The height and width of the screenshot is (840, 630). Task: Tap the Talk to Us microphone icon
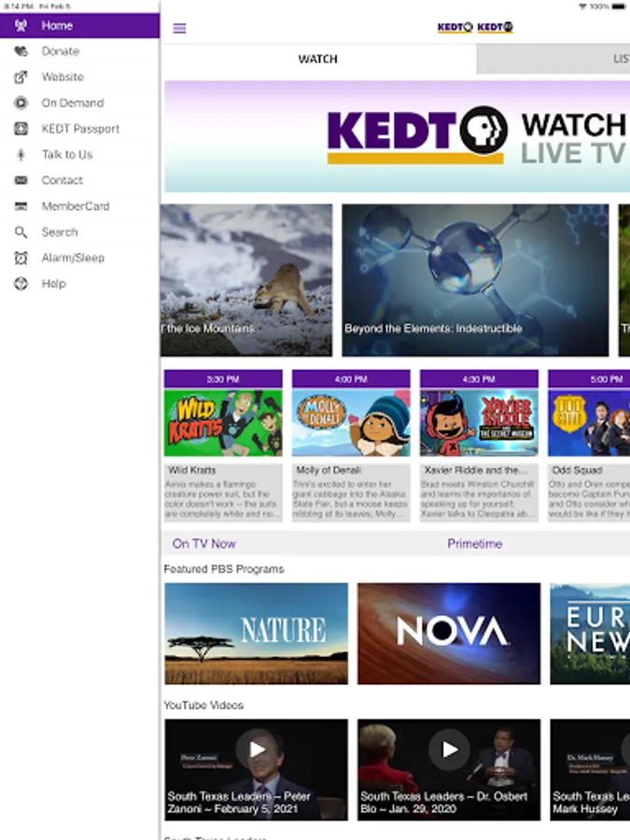point(21,155)
